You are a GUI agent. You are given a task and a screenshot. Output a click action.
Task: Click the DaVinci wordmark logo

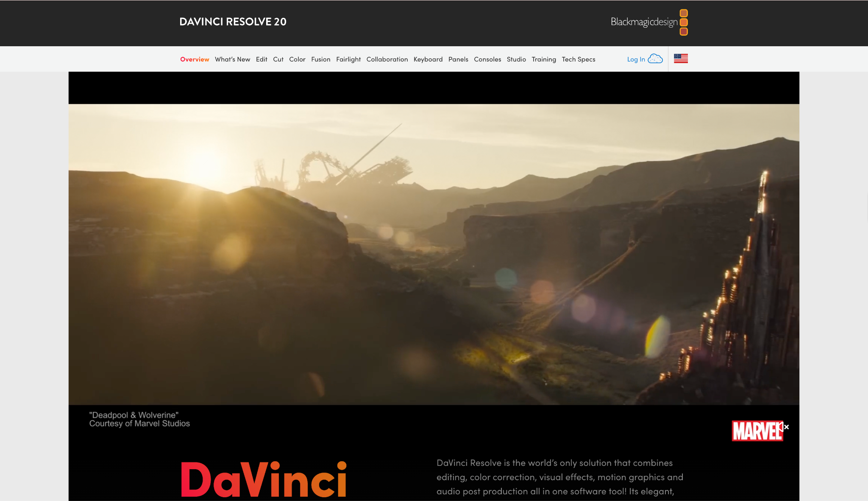[263, 479]
